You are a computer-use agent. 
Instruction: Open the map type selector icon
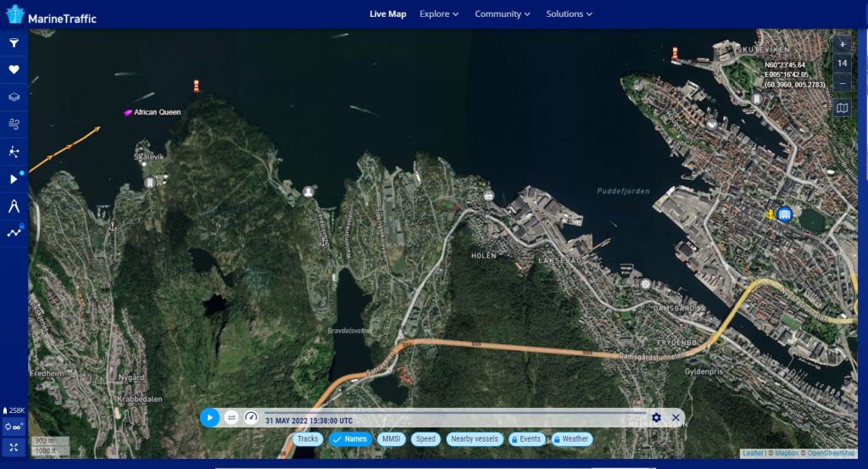point(842,108)
